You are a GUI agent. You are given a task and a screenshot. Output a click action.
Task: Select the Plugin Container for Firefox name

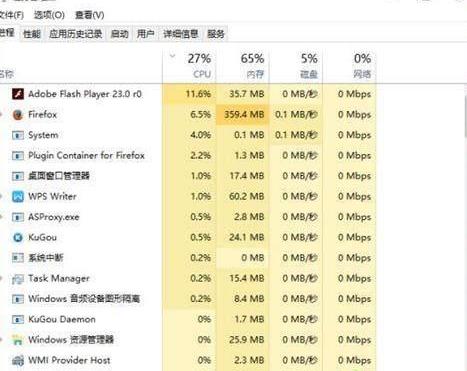tap(86, 156)
